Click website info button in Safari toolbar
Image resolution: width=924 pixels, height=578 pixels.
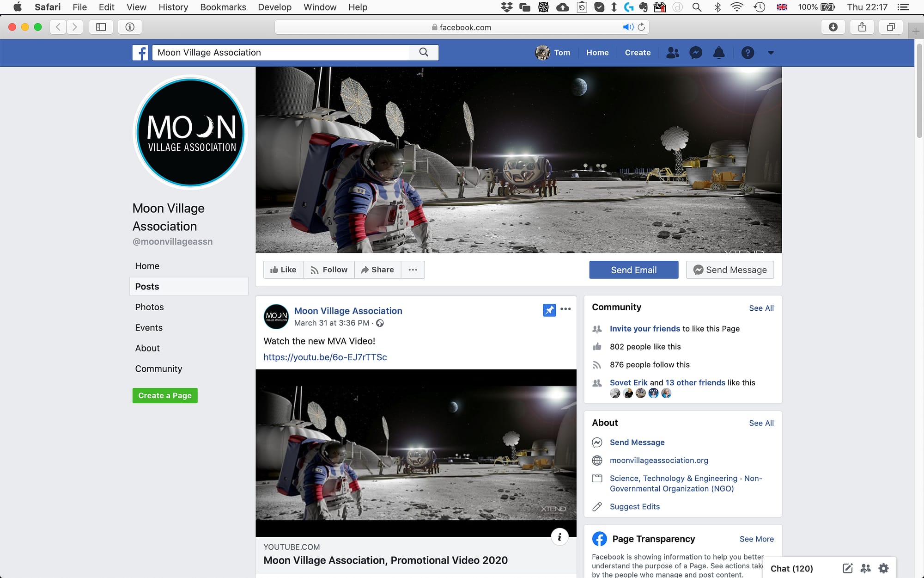click(x=130, y=27)
